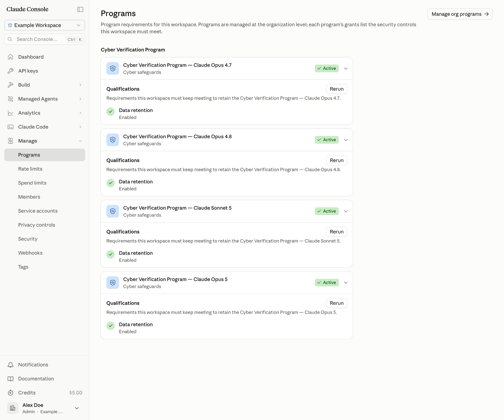Click the Claude Code terminal icon
This screenshot has height=420, width=504.
pos(11,127)
